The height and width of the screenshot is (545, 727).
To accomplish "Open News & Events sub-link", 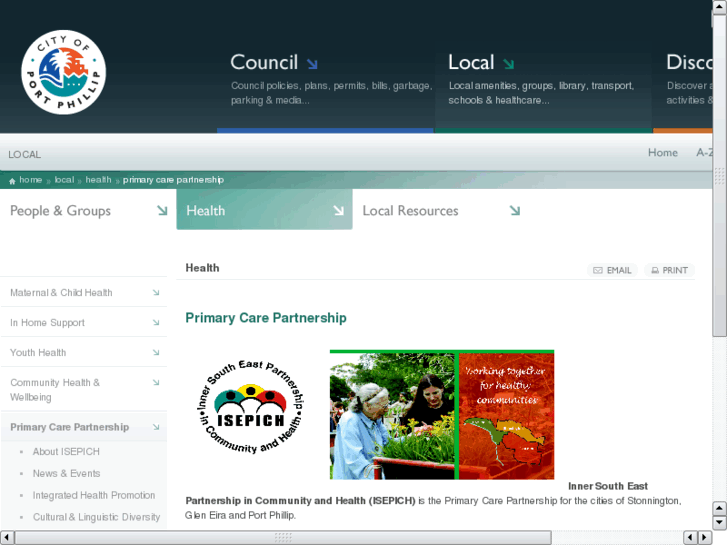I will 66,474.
